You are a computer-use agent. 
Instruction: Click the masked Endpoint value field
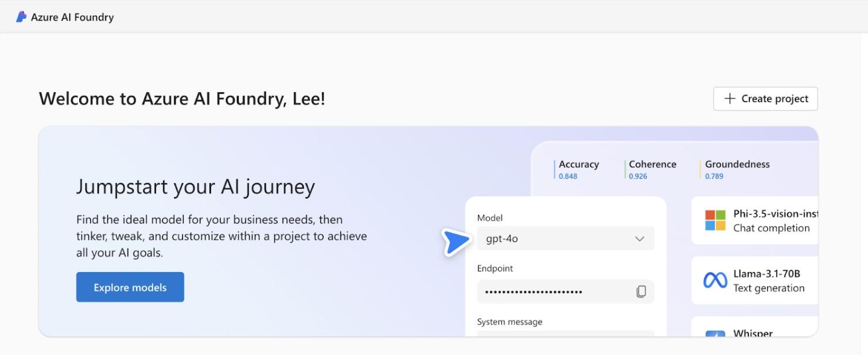557,291
